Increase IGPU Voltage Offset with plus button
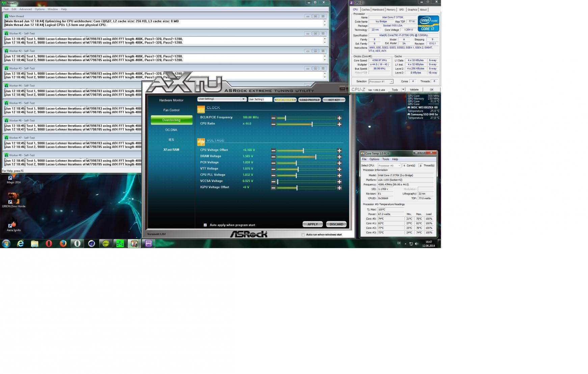588x374 pixels. (x=339, y=188)
